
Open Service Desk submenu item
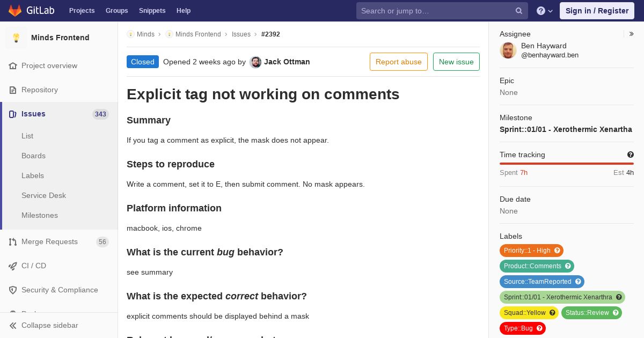click(x=43, y=195)
